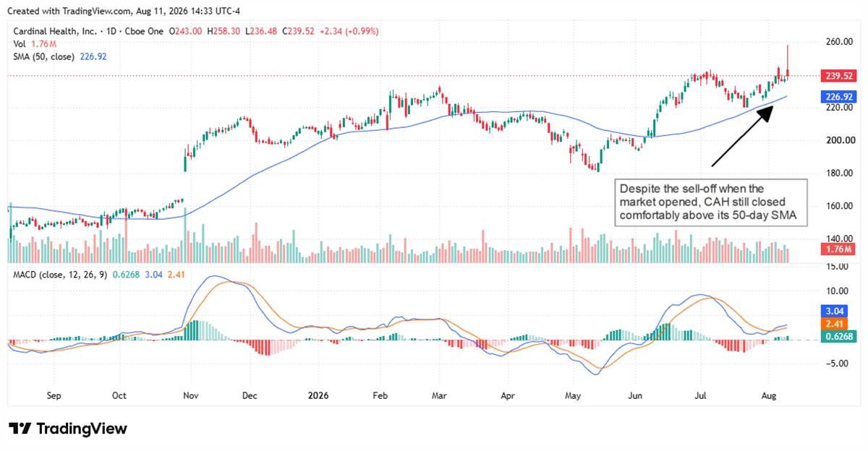868x451 pixels.
Task: Click the 260.00 price scale label
Action: tap(839, 42)
